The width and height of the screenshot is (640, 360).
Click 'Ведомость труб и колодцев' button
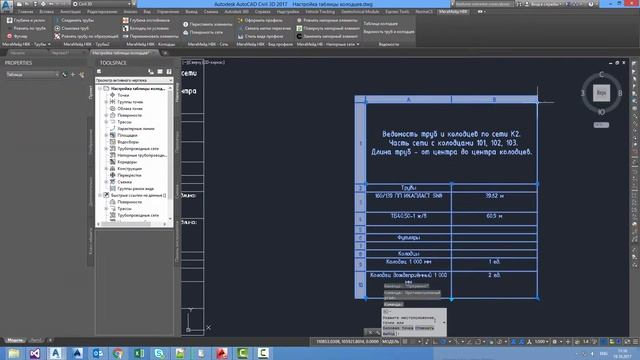coord(389,31)
